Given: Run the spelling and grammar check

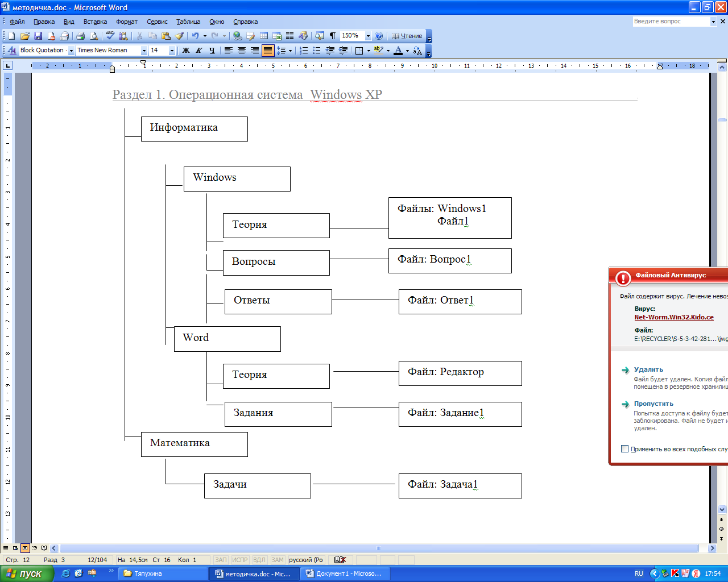Looking at the screenshot, I should (110, 36).
